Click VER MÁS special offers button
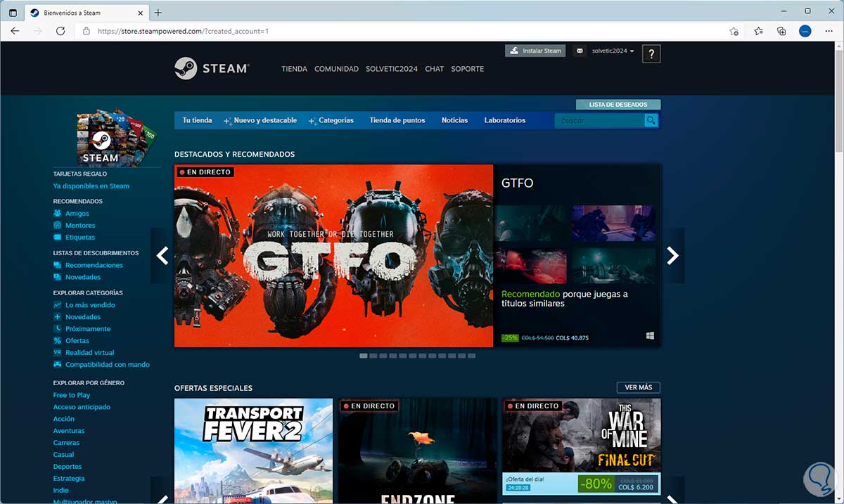Screen dimensions: 844x504 click(x=638, y=387)
